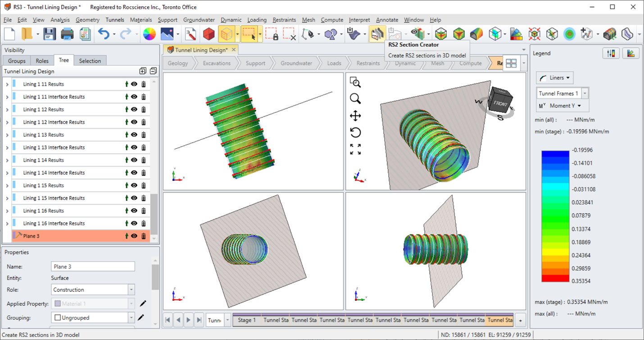This screenshot has height=340, width=644.
Task: Click the highlighted selection rectangle tool
Action: pyautogui.click(x=249, y=34)
